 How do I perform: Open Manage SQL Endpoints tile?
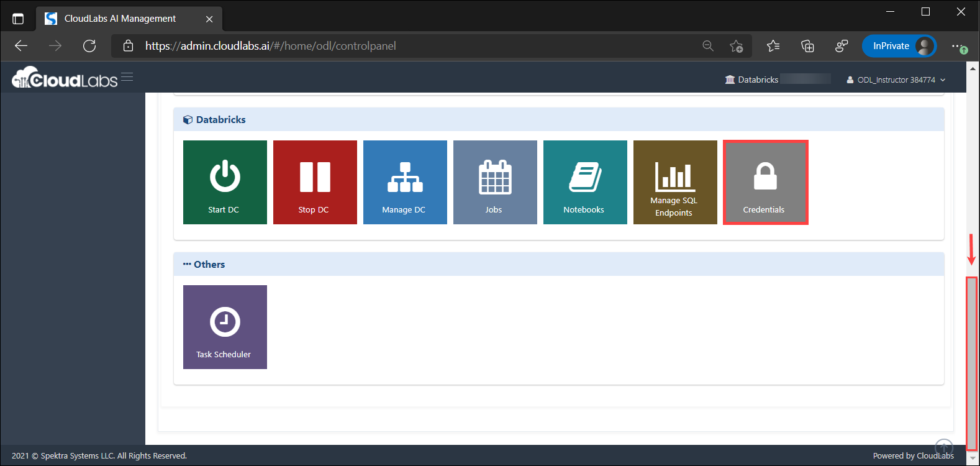pyautogui.click(x=675, y=182)
